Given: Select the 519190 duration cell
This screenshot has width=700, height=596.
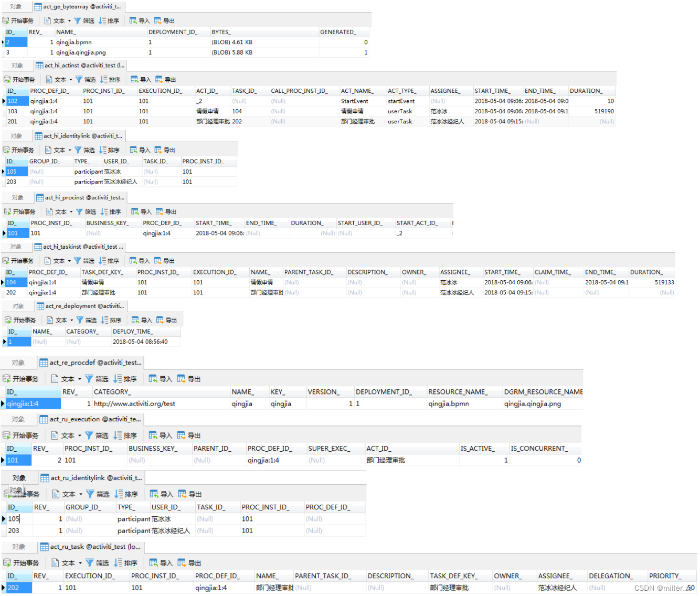Looking at the screenshot, I should 592,111.
